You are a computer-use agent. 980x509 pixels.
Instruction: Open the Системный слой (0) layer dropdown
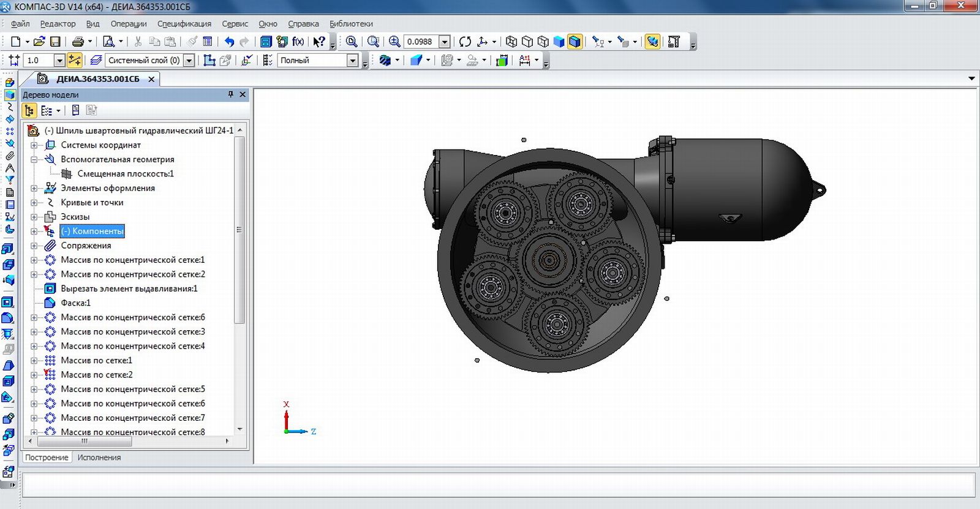coord(189,60)
